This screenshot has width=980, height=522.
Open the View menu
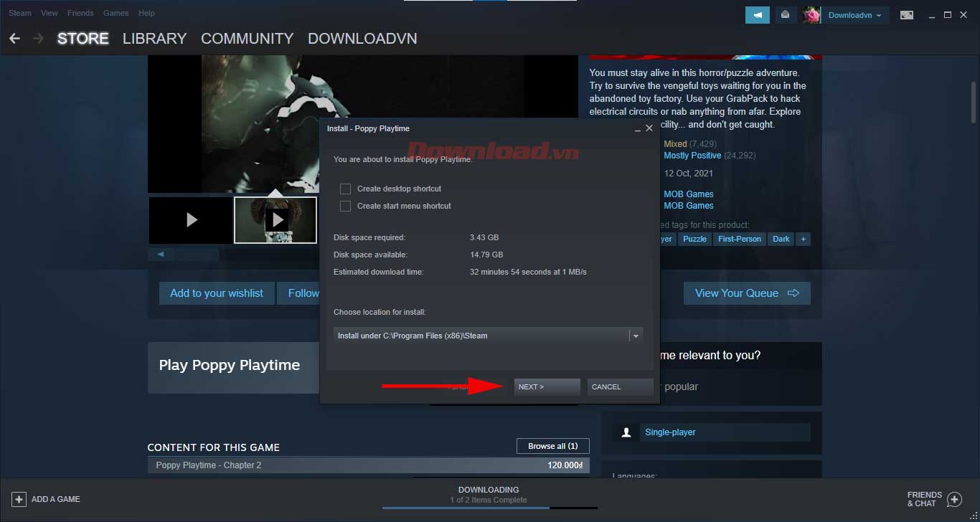click(x=50, y=13)
